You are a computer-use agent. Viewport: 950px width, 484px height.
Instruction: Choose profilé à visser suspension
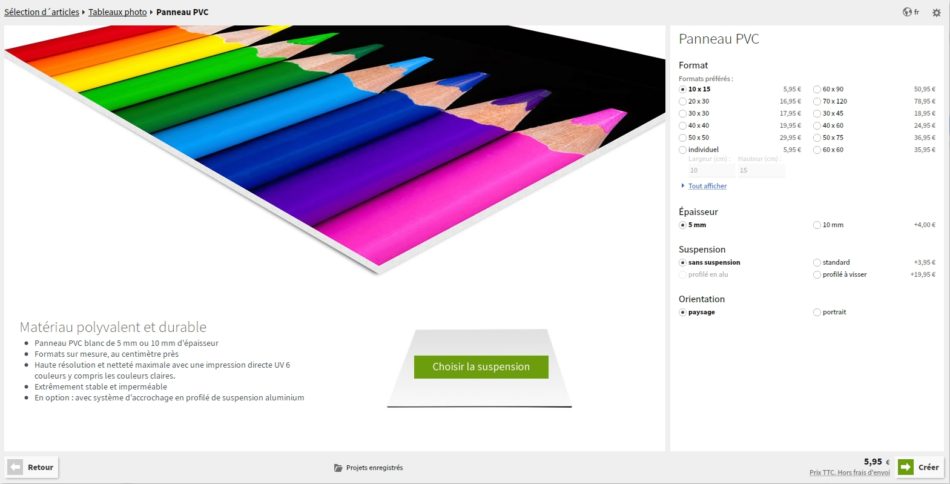point(817,274)
